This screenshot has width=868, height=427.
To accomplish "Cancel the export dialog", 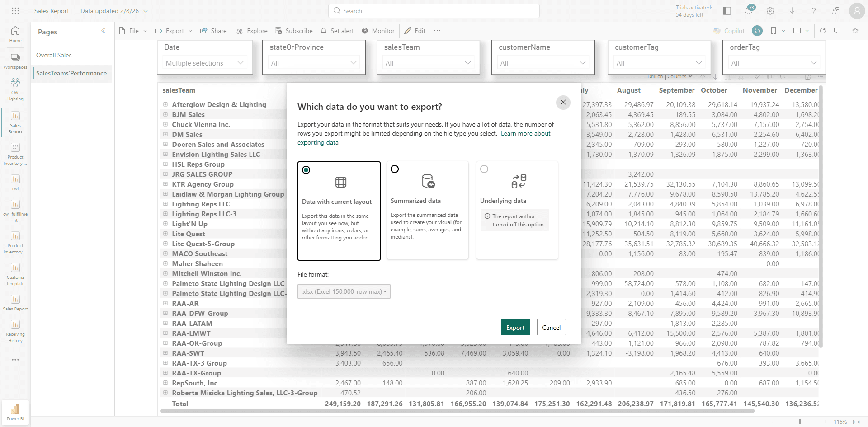I will 552,328.
